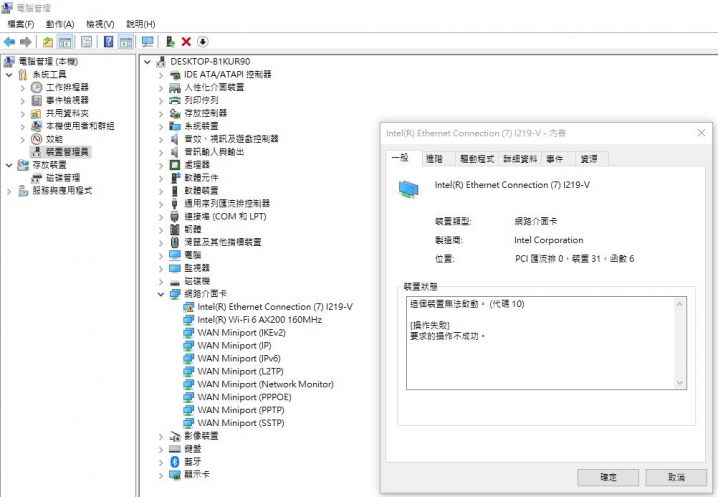The height and width of the screenshot is (497, 720).
Task: Select 本機使用者和群組 in the left tree
Action: pos(80,126)
